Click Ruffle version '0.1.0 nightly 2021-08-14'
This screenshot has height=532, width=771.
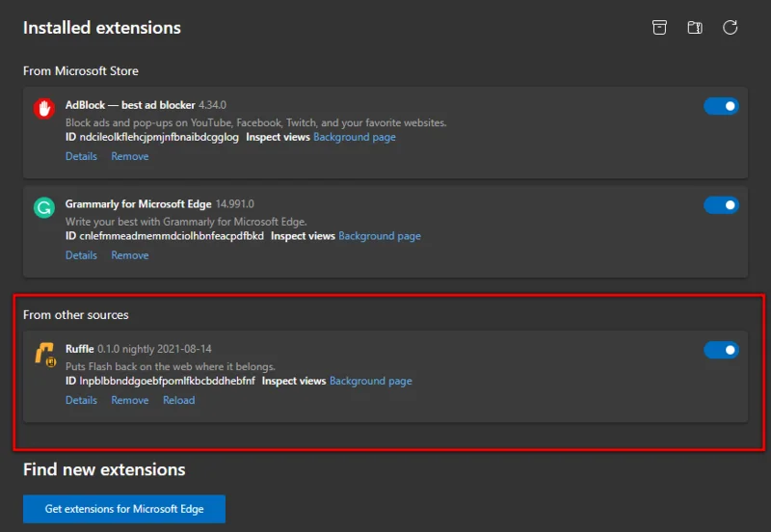tap(154, 349)
